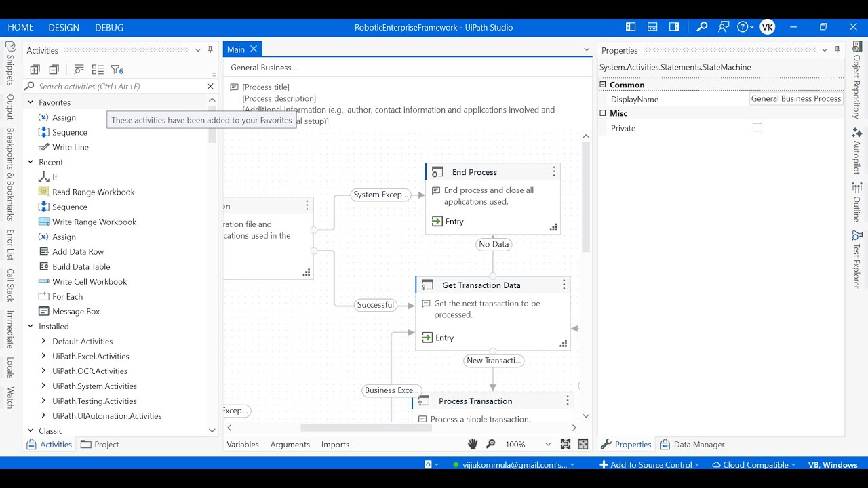Click the Overview toggle icon in designer footer
868x488 pixels.
tap(583, 444)
